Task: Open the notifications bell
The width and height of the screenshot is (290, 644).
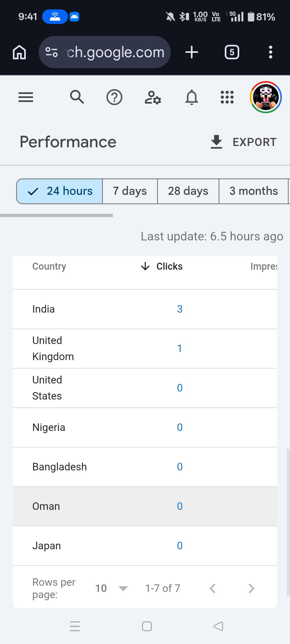Action: click(x=192, y=97)
